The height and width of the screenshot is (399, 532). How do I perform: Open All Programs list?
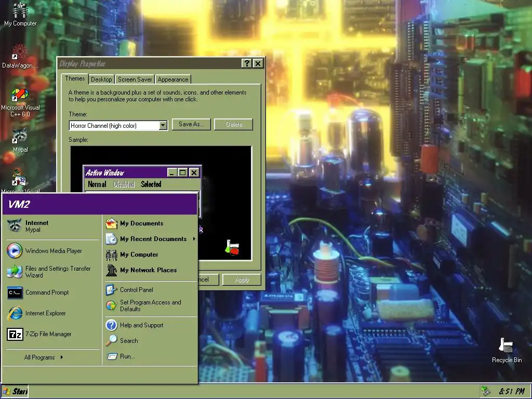tap(44, 357)
